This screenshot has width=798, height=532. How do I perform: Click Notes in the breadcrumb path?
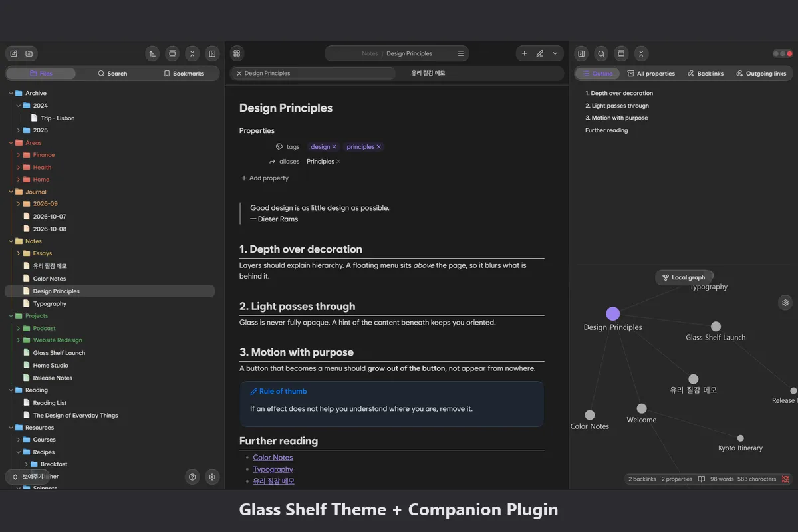click(370, 54)
